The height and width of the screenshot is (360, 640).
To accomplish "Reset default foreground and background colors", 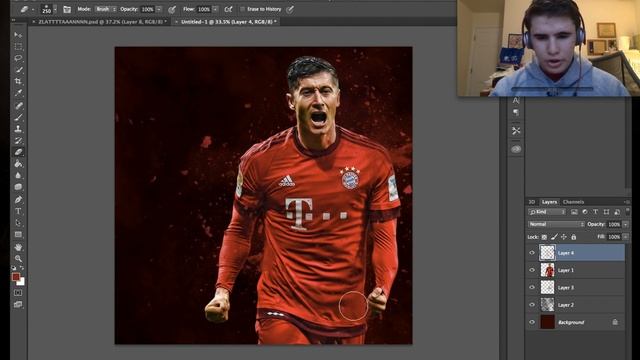I will pos(14,268).
